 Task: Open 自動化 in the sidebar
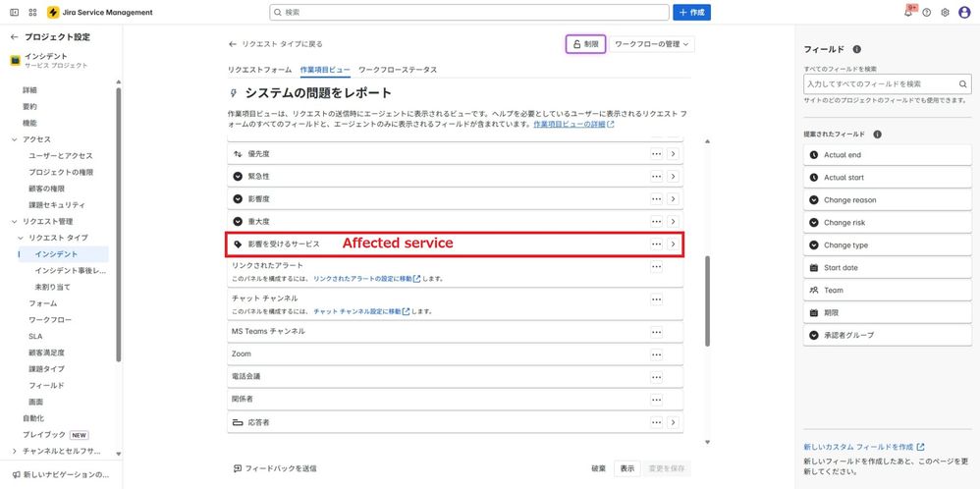[33, 417]
